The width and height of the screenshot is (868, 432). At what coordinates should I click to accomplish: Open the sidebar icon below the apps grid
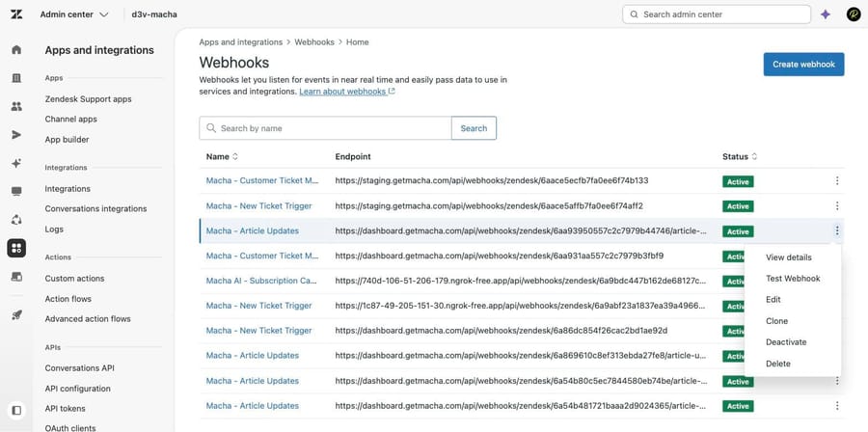pos(16,276)
